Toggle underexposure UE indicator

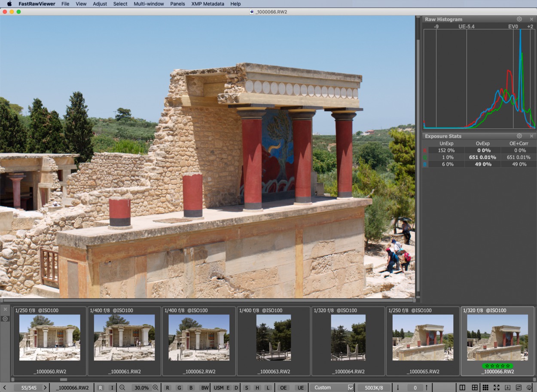pos(300,388)
